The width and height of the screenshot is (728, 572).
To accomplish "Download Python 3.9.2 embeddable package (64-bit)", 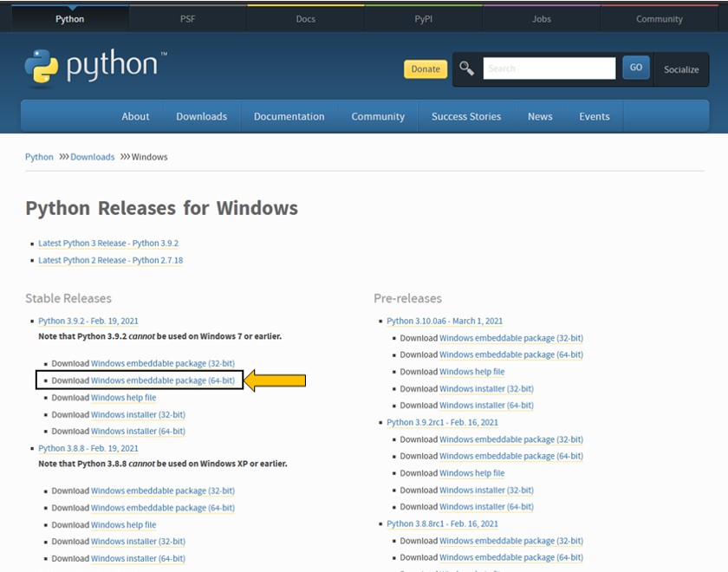I will point(163,380).
